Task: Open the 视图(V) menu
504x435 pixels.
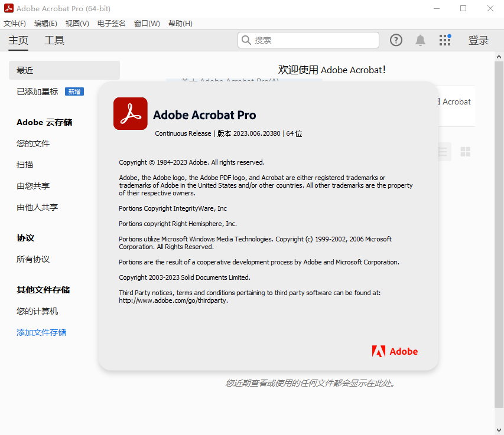Action: 77,24
